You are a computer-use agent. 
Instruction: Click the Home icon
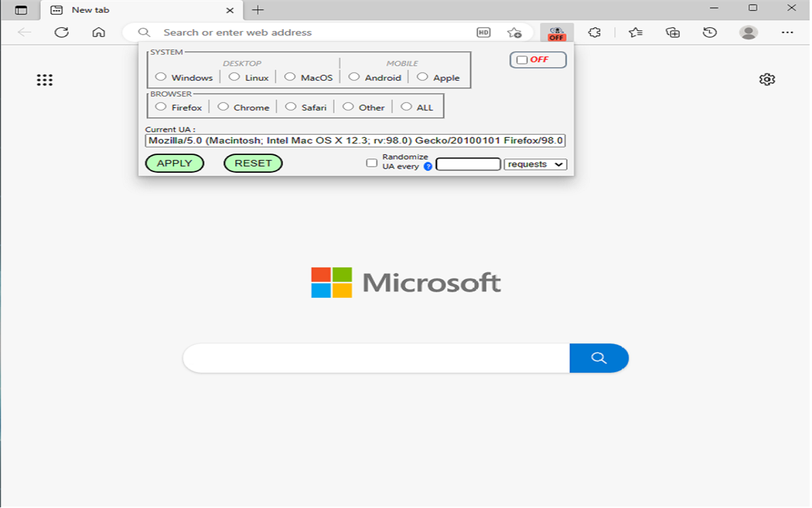99,32
